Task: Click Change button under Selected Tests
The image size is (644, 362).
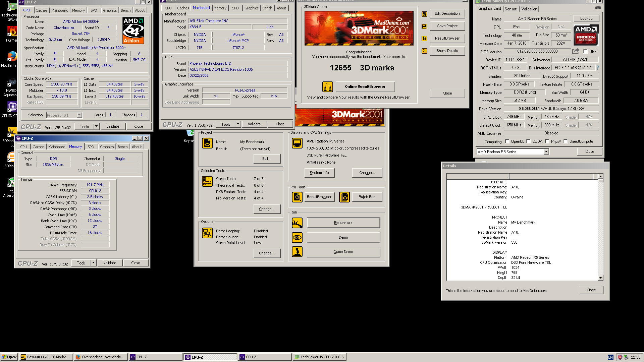Action: click(267, 209)
